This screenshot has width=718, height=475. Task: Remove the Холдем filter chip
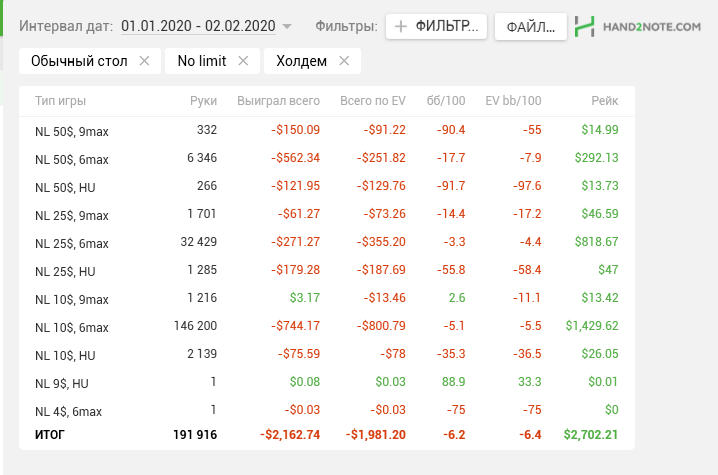344,61
